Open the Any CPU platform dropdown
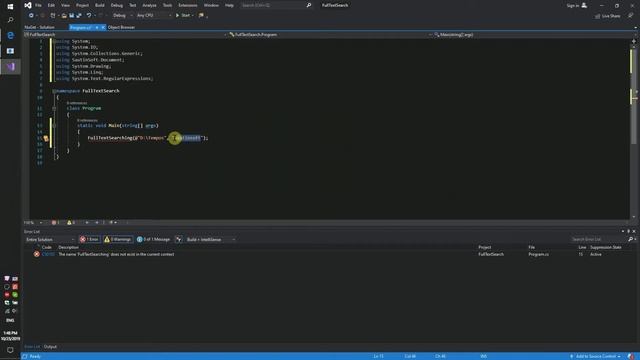Image resolution: width=640 pixels, height=360 pixels. tap(153, 16)
